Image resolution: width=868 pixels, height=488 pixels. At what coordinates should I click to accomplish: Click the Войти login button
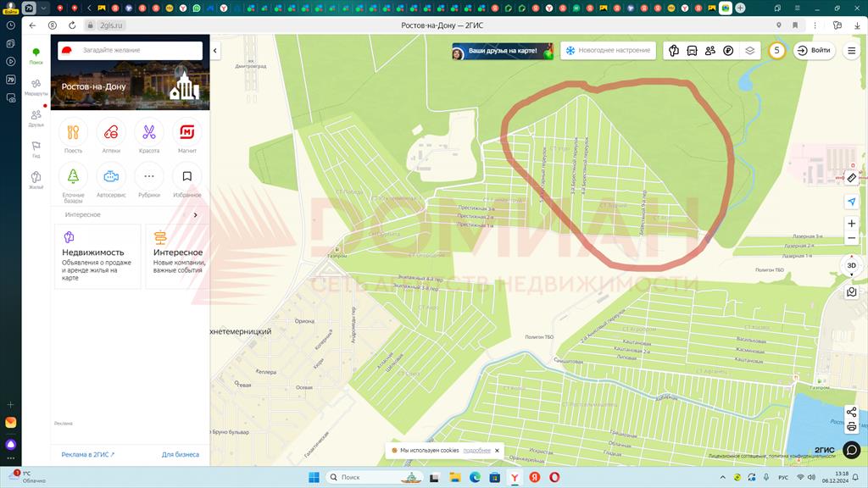814,51
